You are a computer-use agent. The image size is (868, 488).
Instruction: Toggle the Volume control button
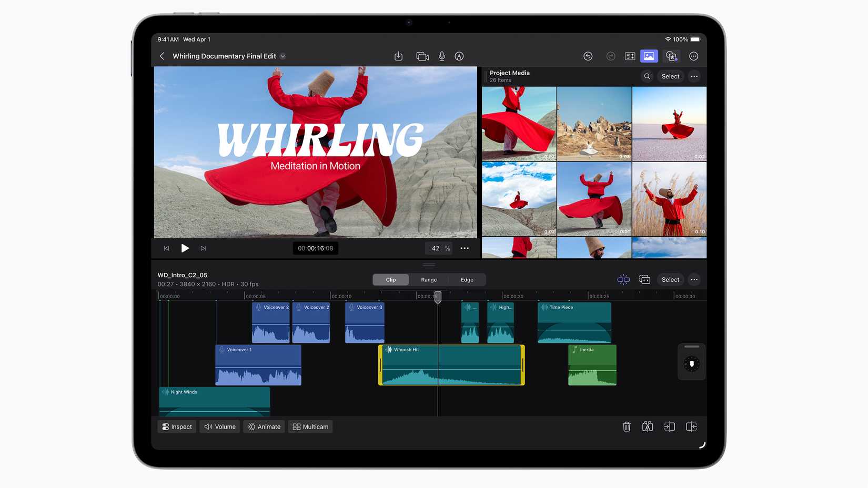[220, 427]
